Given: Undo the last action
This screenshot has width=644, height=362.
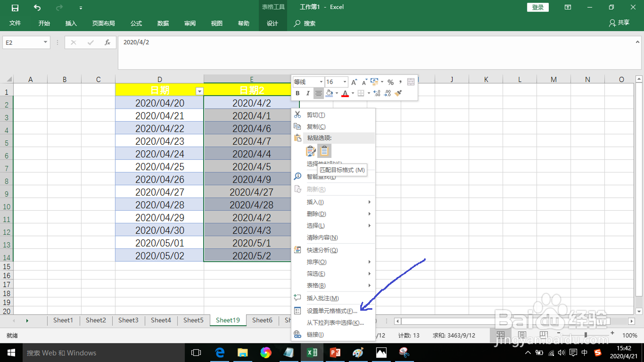Looking at the screenshot, I should pos(37,8).
